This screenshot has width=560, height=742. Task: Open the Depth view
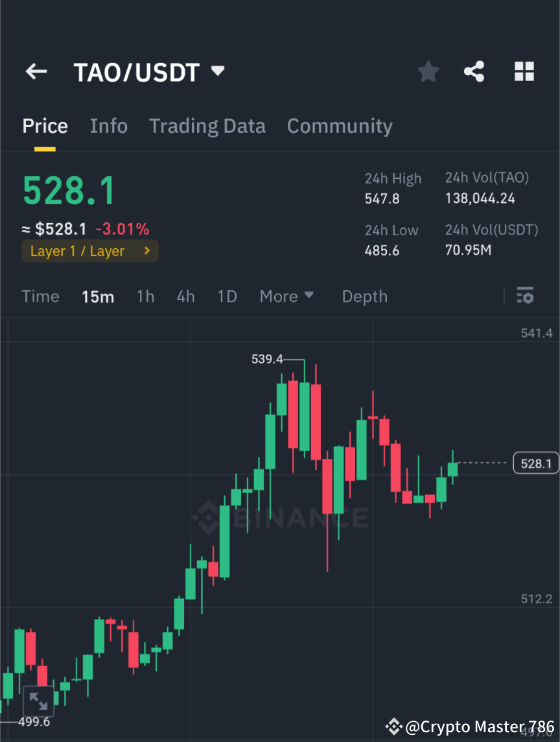coord(364,296)
